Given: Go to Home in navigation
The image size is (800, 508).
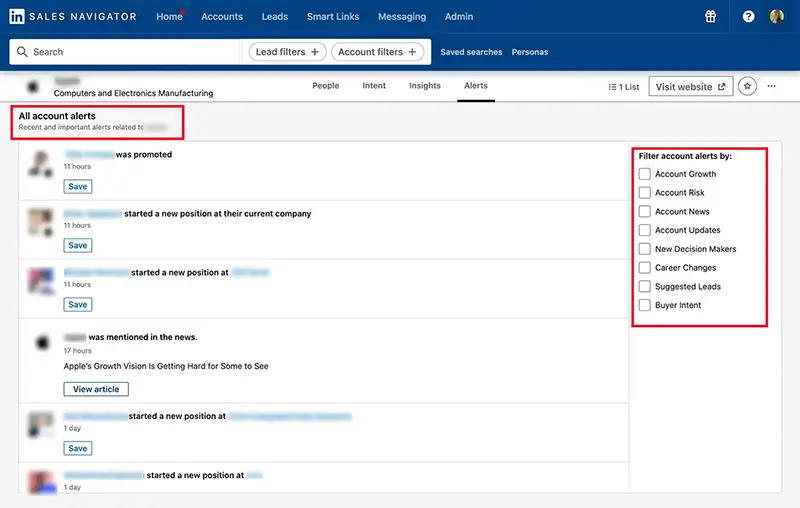Looking at the screenshot, I should point(169,16).
